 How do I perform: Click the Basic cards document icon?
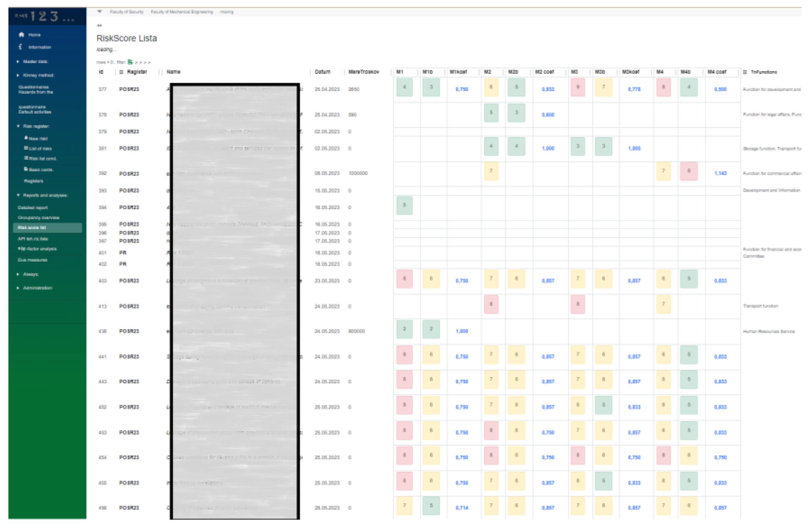point(26,169)
